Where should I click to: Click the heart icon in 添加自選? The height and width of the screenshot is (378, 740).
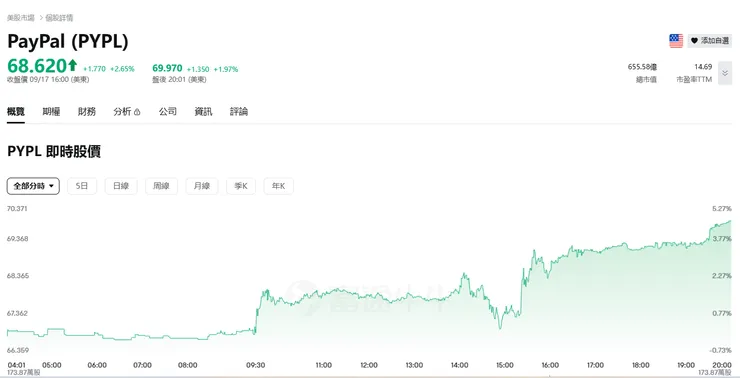[694, 41]
